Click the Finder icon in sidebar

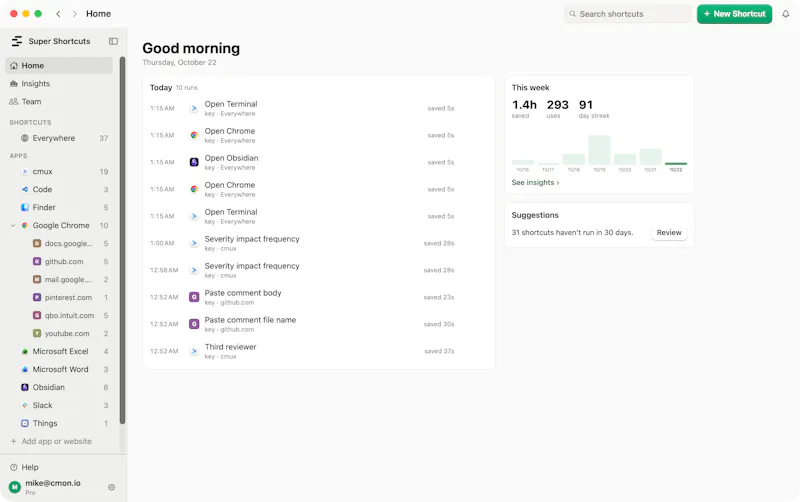[x=24, y=207]
